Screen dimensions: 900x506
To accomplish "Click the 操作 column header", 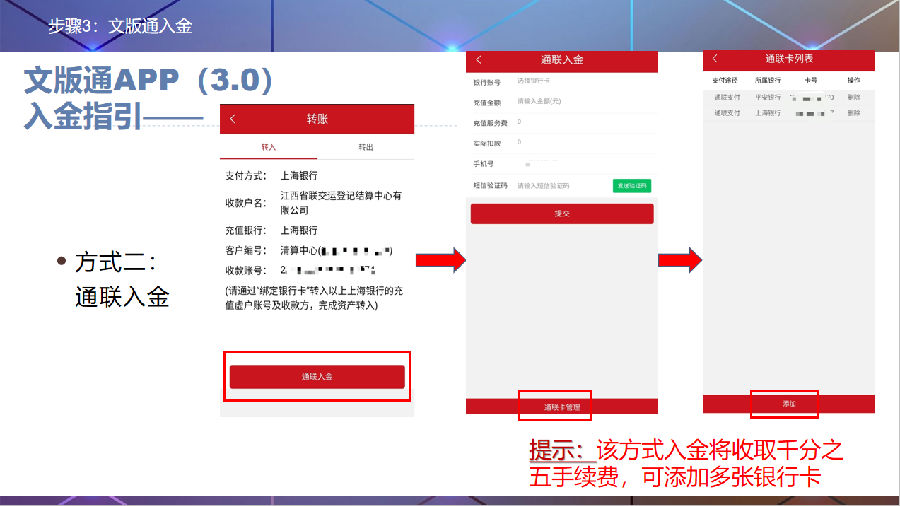I will point(854,80).
